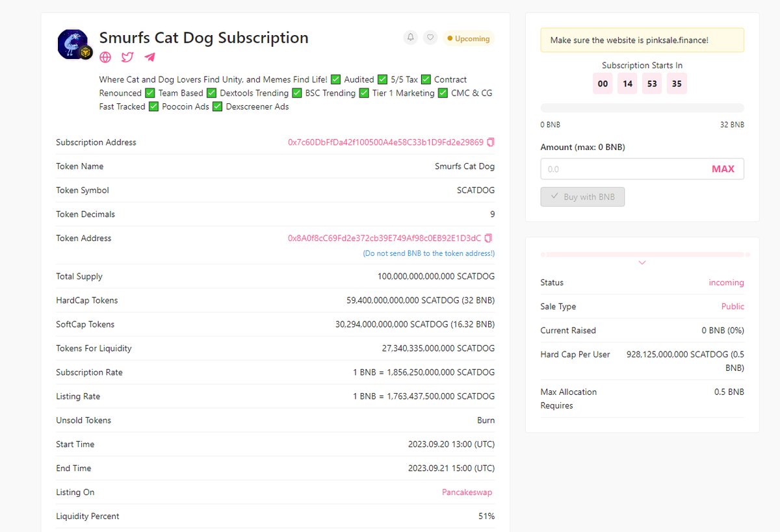This screenshot has width=780, height=532.
Task: Select Total Supply value 100,000,000,000,000 SCATDOG
Action: pyautogui.click(x=436, y=277)
